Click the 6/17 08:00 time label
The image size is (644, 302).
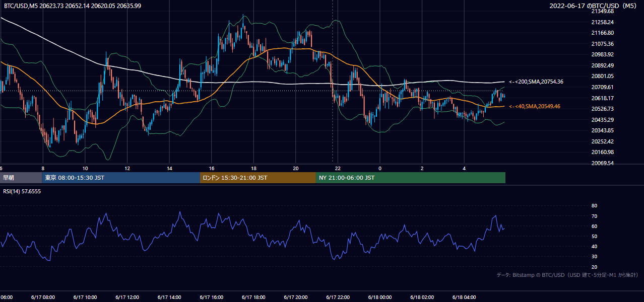[42, 297]
